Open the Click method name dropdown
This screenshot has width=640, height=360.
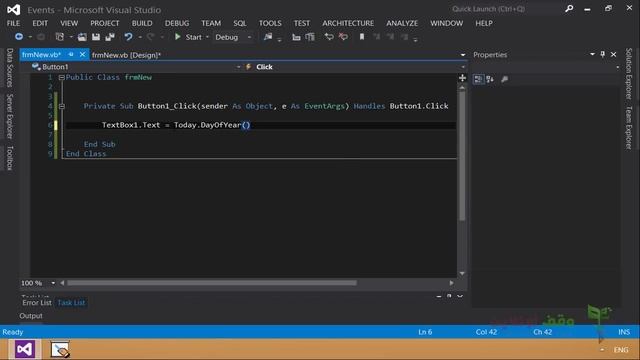pyautogui.click(x=463, y=67)
